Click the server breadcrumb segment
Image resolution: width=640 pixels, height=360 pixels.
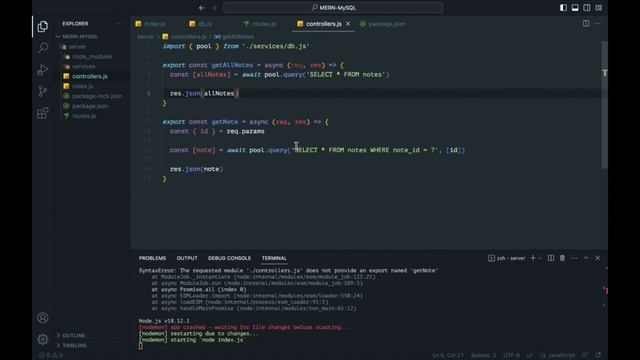coord(145,37)
